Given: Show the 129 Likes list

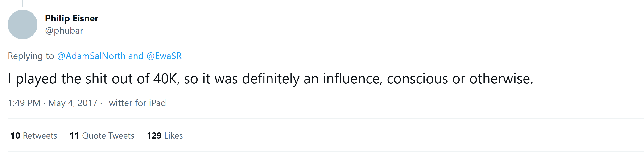Looking at the screenshot, I should (x=165, y=136).
